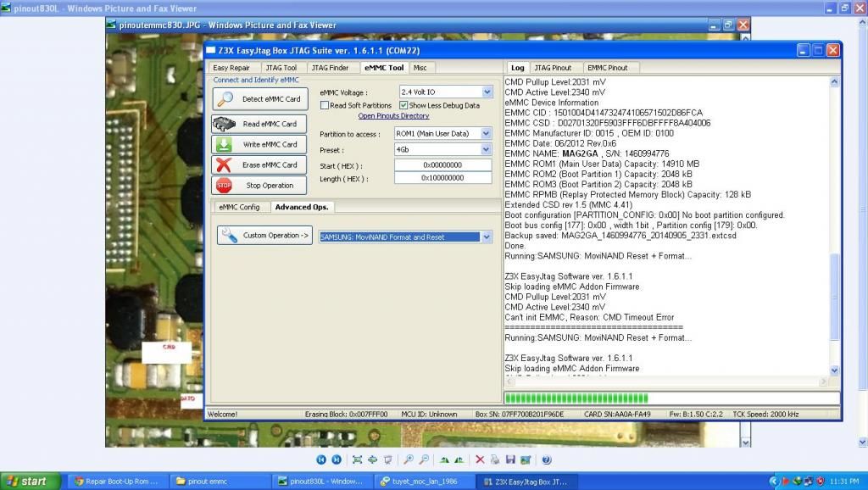Click the Z3X EasyJtag title bar icon
Viewport: 868px width, 490px height.
[x=211, y=50]
